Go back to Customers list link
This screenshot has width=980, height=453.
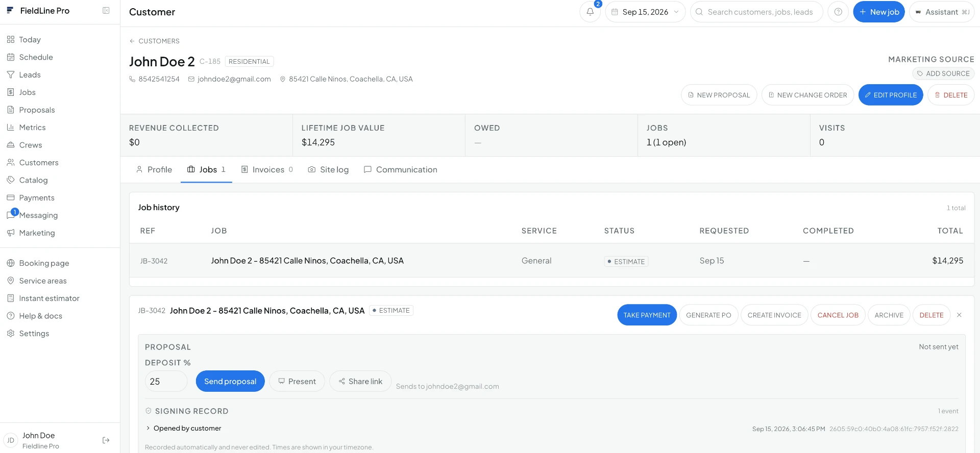[x=155, y=41]
